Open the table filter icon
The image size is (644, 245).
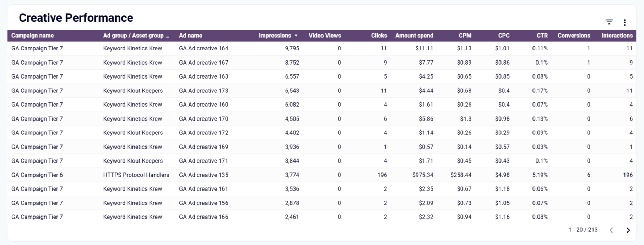coord(609,22)
